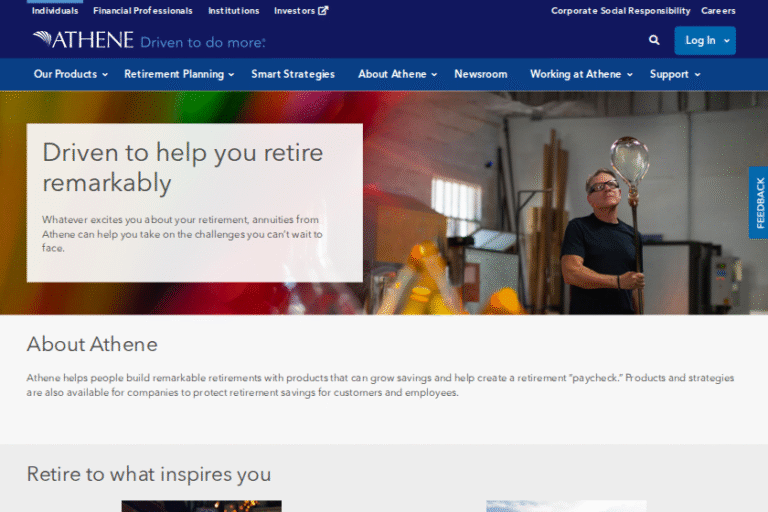The image size is (768, 512).
Task: Visit Corporate Social Responsibility page
Action: pyautogui.click(x=621, y=11)
